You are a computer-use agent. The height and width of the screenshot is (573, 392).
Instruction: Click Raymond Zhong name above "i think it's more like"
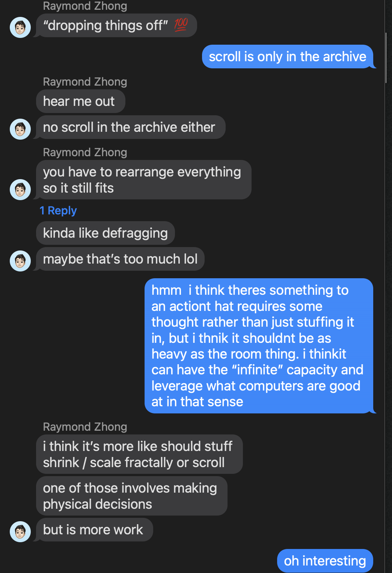click(x=85, y=427)
